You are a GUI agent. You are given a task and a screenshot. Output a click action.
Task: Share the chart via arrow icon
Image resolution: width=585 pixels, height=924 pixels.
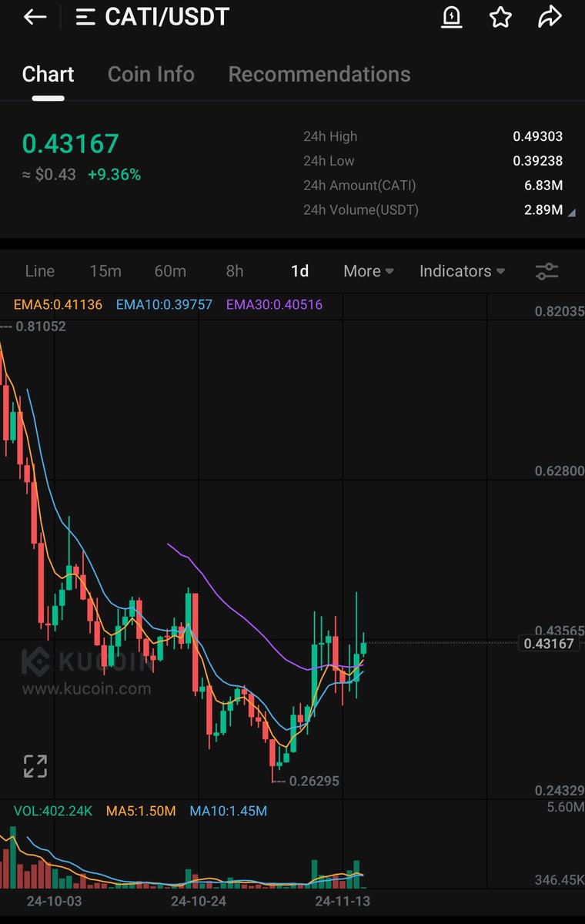[x=550, y=17]
